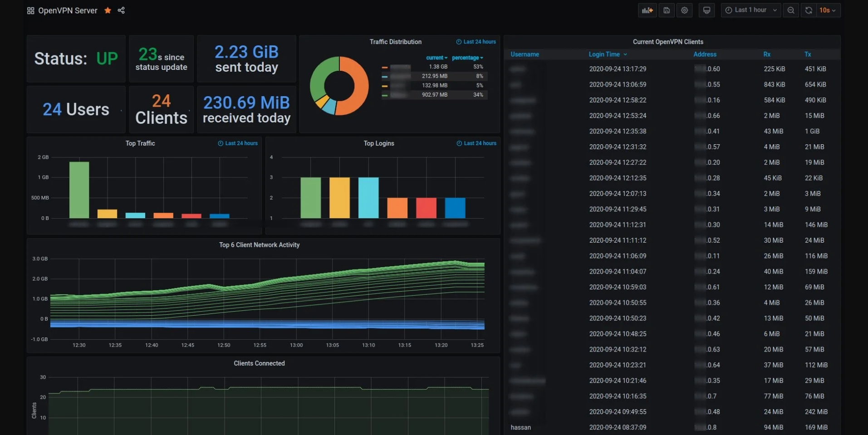Click the OpenVPN Server dashboard title
868x435 pixels.
coord(68,10)
